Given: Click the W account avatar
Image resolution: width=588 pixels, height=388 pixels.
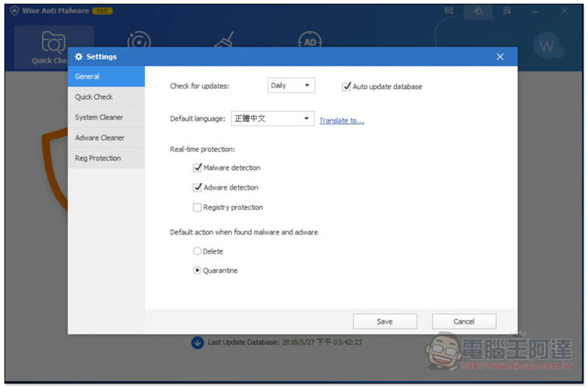Looking at the screenshot, I should 547,46.
